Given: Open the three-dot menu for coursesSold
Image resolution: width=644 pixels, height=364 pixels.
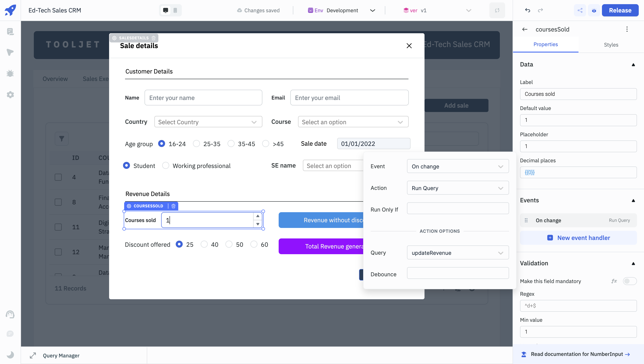Looking at the screenshot, I should coord(627,29).
